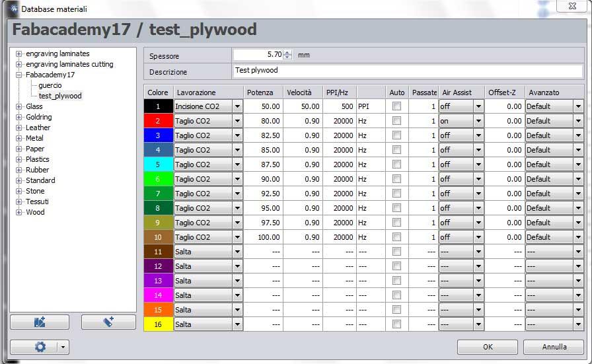This screenshot has height=364, width=592.
Task: Expand the Glass materials node
Action: click(18, 106)
